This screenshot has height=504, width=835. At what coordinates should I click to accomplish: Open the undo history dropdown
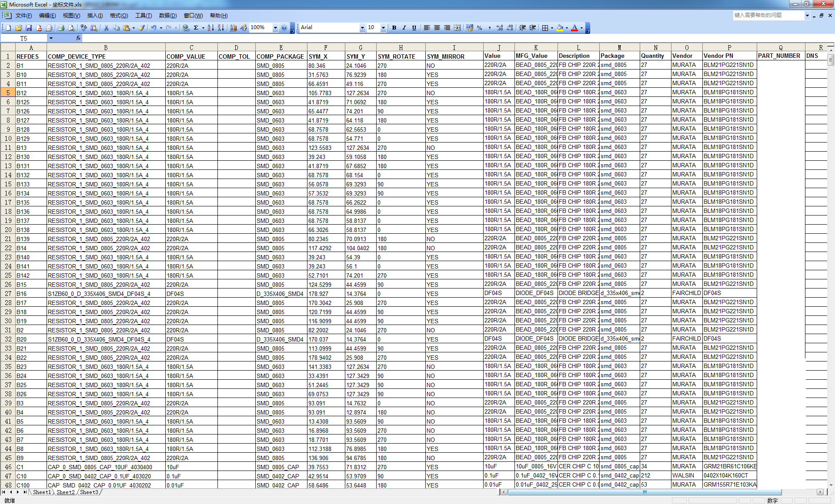pyautogui.click(x=161, y=28)
